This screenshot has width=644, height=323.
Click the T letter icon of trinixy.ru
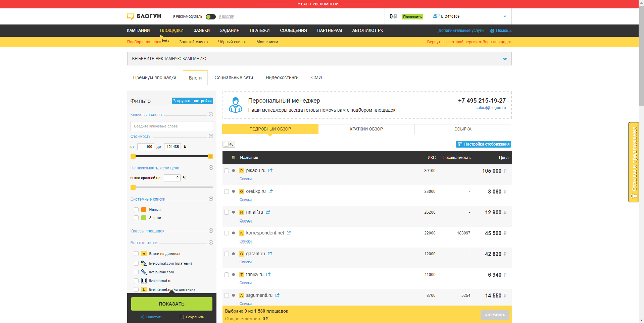coord(241,275)
